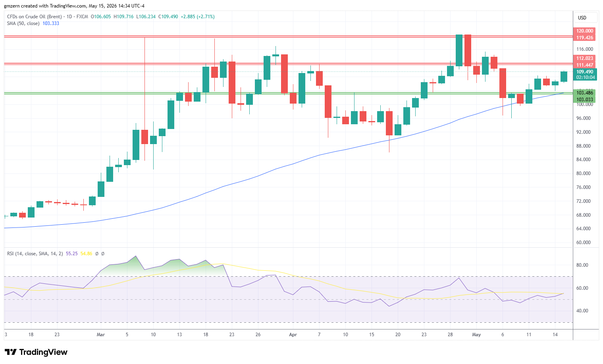Viewport: 603px width, 364px height.
Task: Click the close price C109.490 in legend
Action: (x=168, y=17)
